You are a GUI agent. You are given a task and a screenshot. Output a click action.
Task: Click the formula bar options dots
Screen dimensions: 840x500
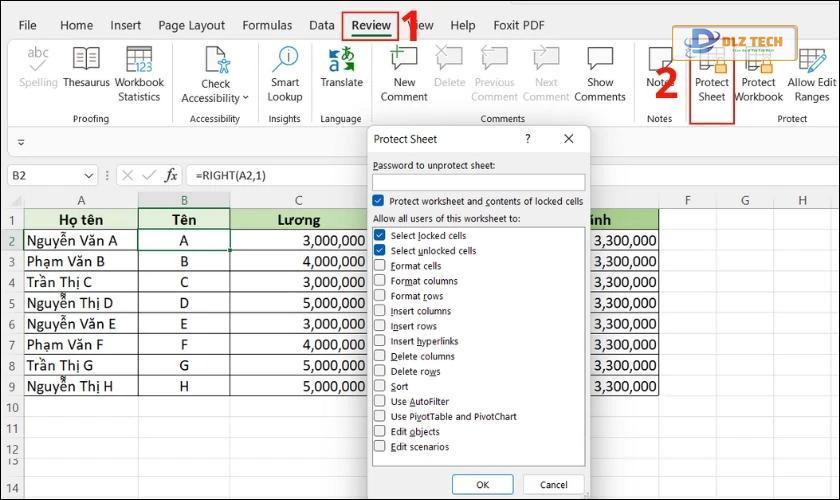point(107,175)
